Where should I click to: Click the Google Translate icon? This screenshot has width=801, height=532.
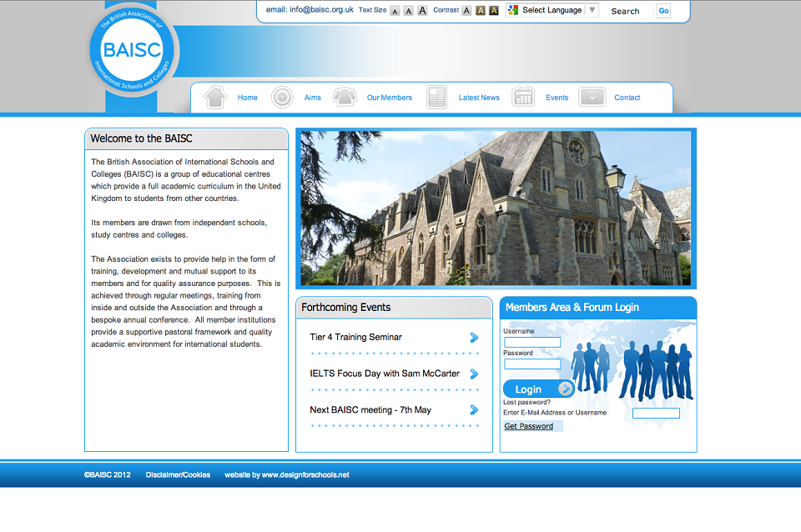pyautogui.click(x=513, y=10)
